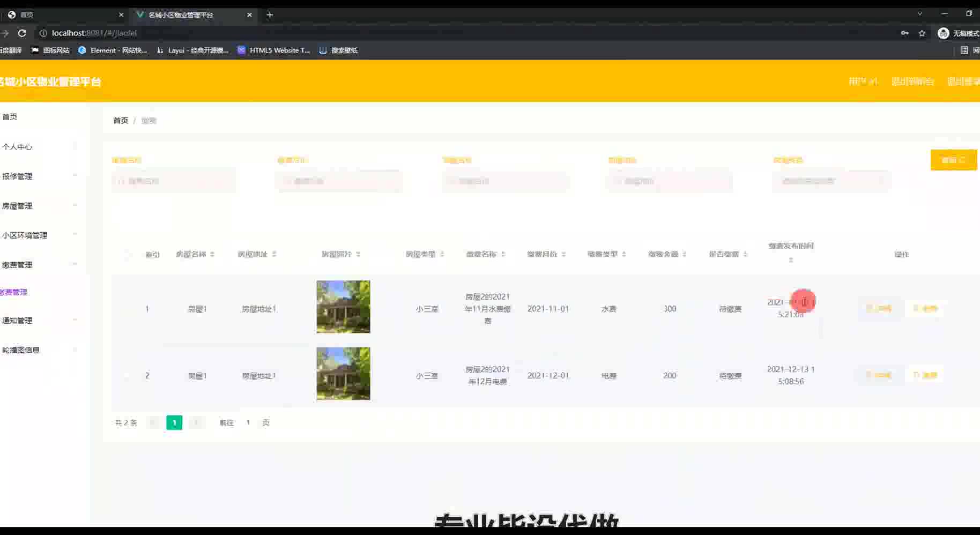Image resolution: width=980 pixels, height=535 pixels.
Task: Click 退出到前台 in the header
Action: click(912, 81)
